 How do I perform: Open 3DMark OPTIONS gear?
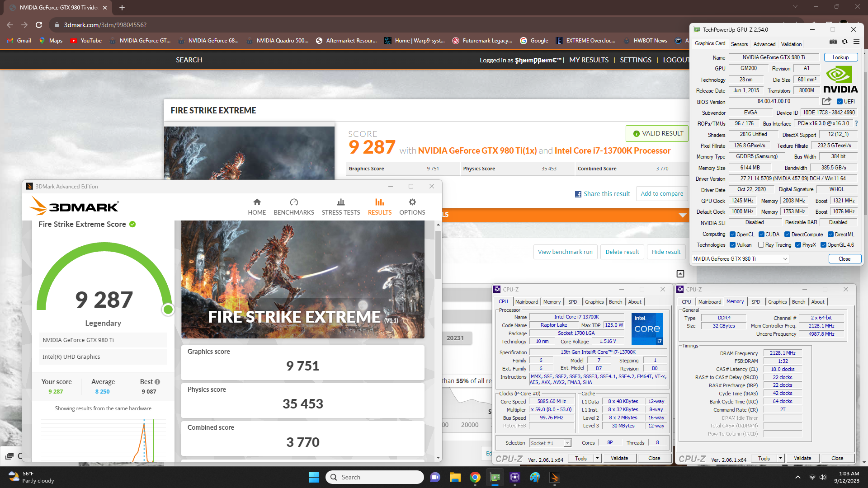point(412,206)
